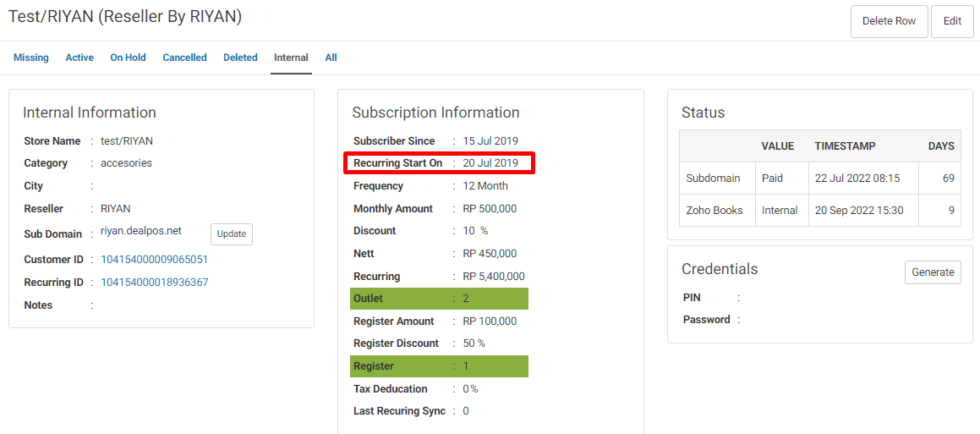Screen dimensions: 980x434
Task: Click Update next to Sub Domain
Action: click(x=231, y=234)
